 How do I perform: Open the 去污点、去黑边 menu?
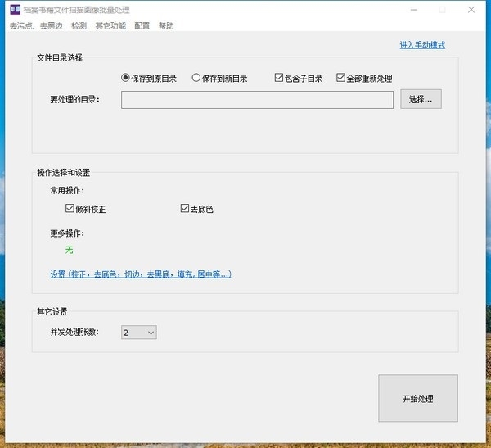(36, 25)
